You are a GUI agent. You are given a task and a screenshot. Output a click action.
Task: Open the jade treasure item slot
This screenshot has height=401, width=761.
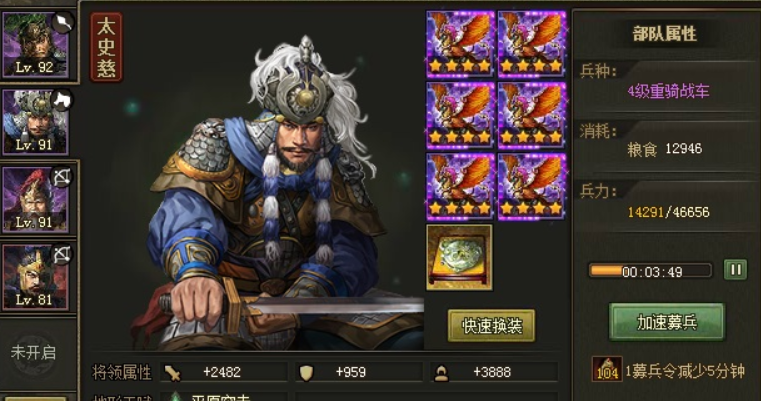(459, 257)
